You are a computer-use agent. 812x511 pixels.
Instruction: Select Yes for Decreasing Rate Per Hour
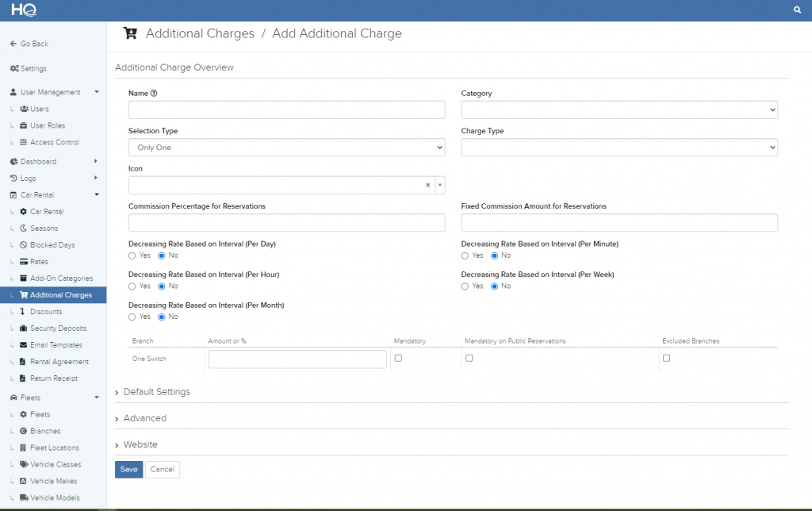pos(132,286)
